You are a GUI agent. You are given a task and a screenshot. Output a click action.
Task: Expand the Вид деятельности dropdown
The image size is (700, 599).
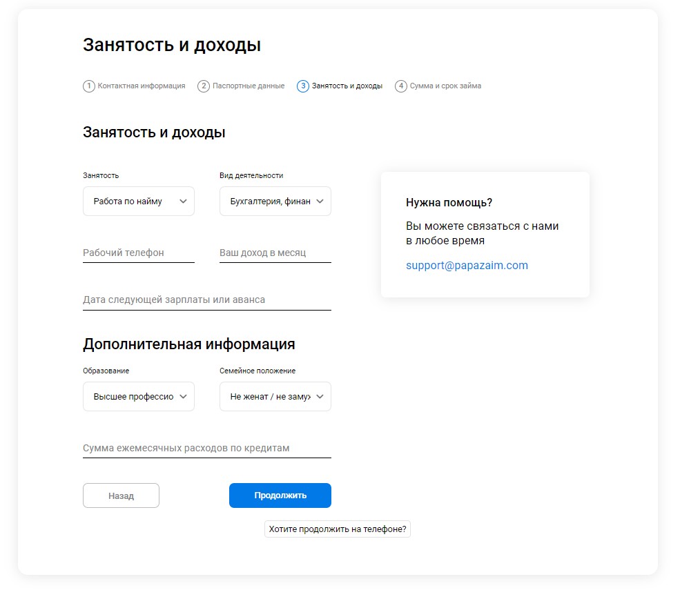(275, 202)
